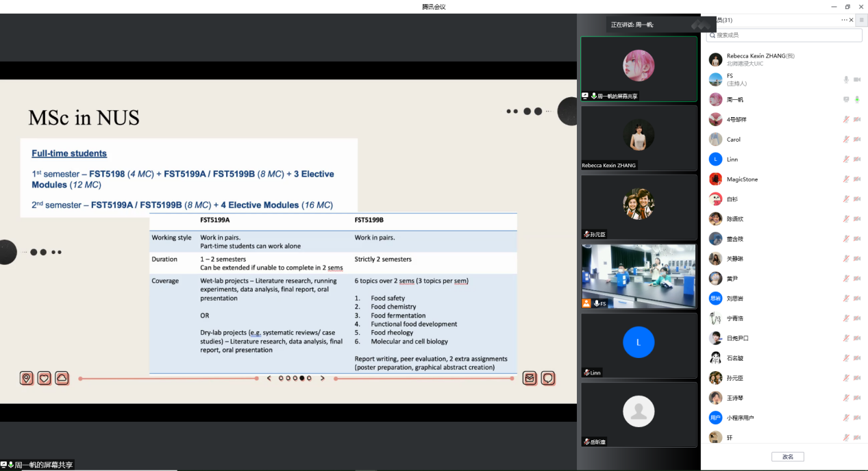Toggle microphone icon for FS host
868x471 pixels.
846,80
